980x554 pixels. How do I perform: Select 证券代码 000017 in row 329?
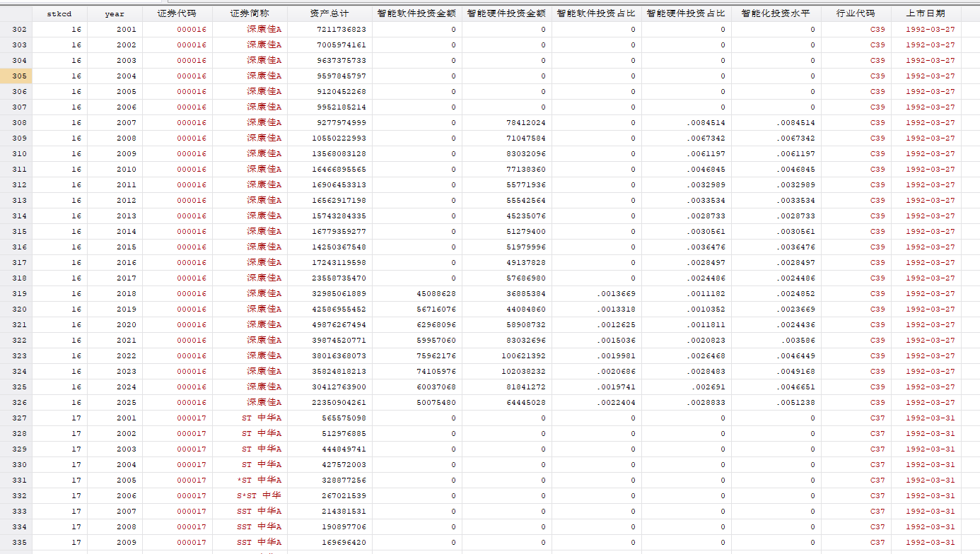[177, 449]
